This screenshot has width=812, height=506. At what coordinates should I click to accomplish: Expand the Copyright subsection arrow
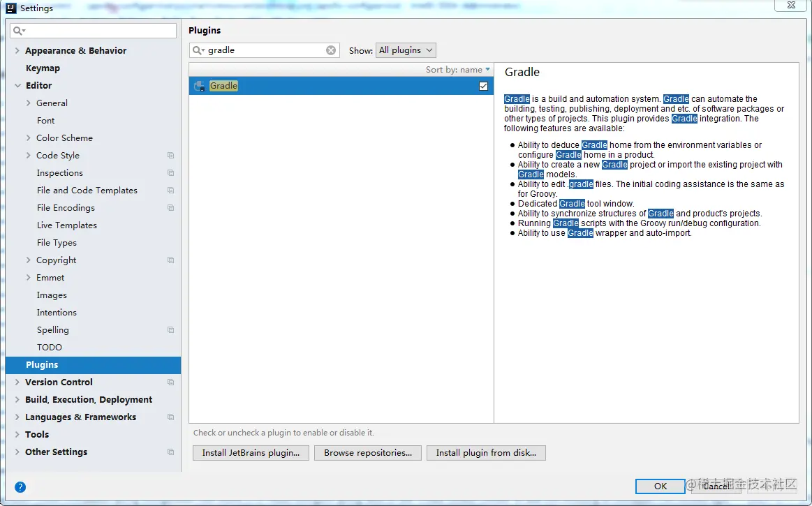[29, 260]
